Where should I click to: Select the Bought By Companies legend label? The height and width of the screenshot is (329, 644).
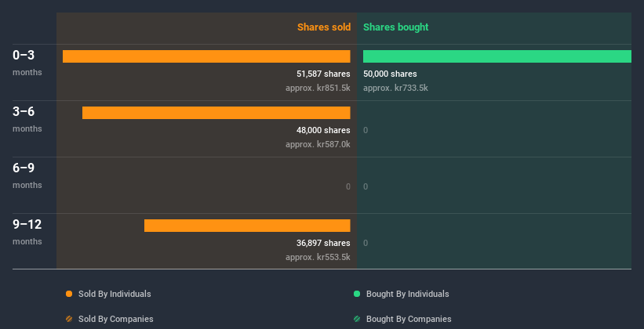(409, 319)
